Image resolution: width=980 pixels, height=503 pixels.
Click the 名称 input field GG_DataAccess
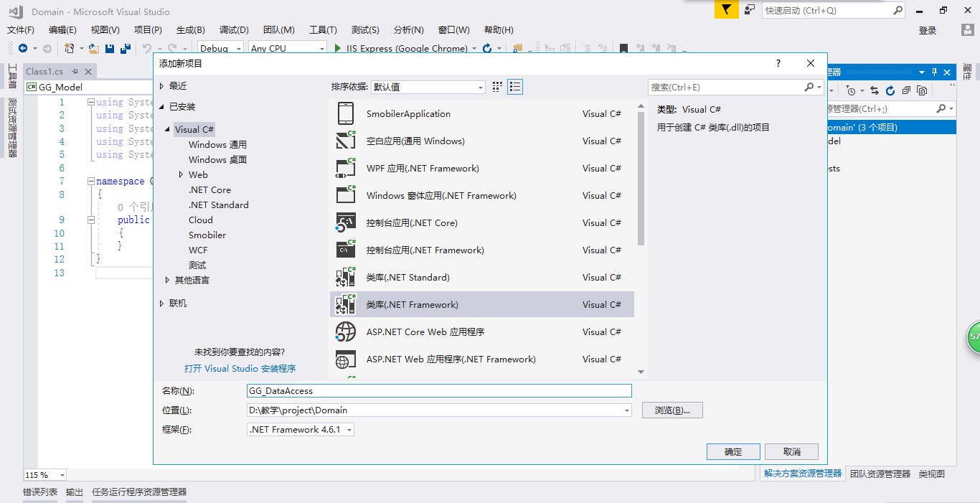(439, 391)
